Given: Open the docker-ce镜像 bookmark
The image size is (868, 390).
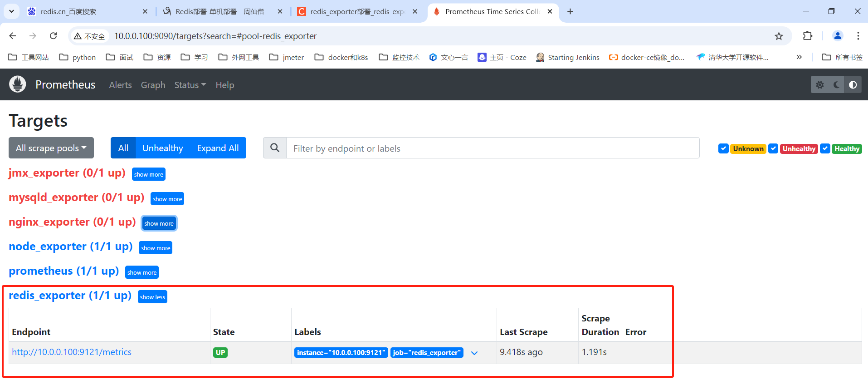Looking at the screenshot, I should (647, 57).
